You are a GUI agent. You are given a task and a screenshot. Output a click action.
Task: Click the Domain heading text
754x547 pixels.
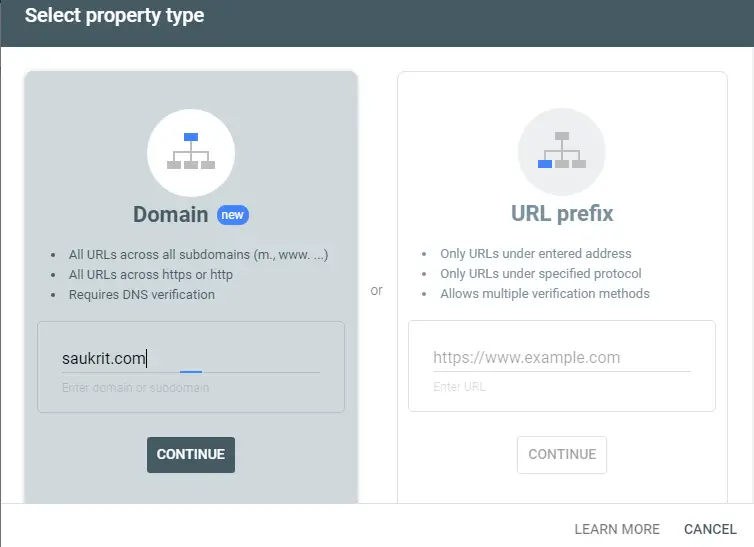coord(170,214)
